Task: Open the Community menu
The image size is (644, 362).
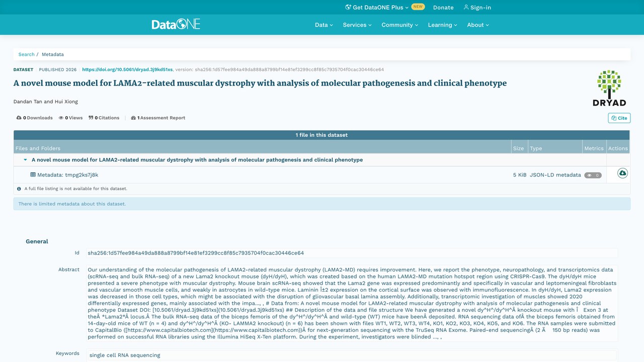Action: click(399, 25)
